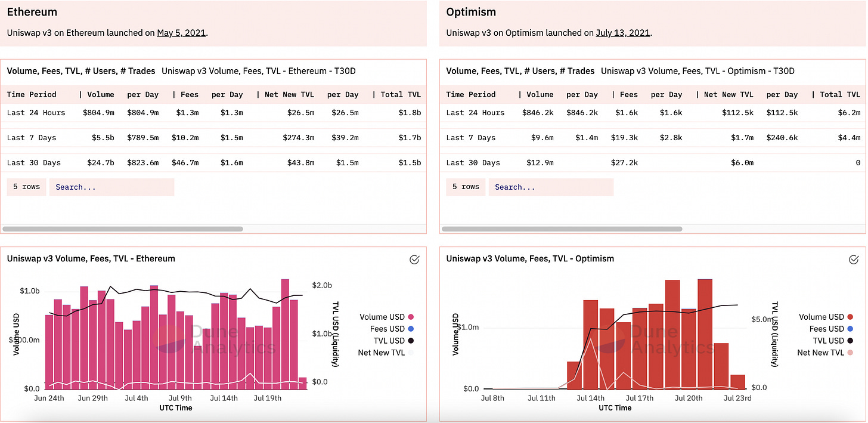Click Ethereum $24.7b volume cell
Screen dimensions: 868x423
click(x=100, y=163)
